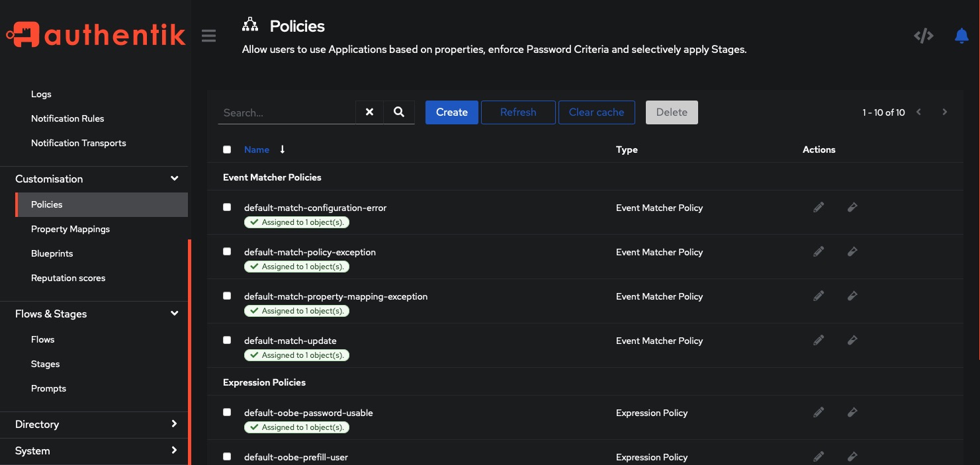This screenshot has height=465, width=980.
Task: Open the navigation hamburger menu
Action: coord(208,36)
